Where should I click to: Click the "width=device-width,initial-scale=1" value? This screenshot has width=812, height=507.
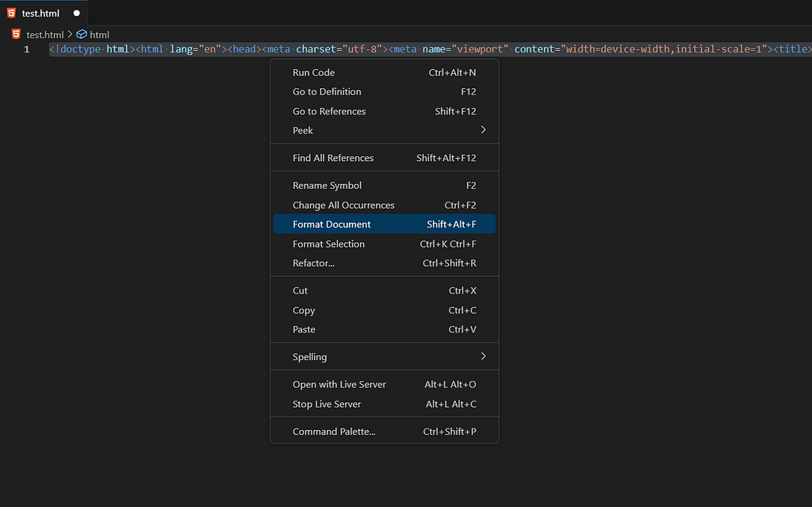[x=664, y=49]
